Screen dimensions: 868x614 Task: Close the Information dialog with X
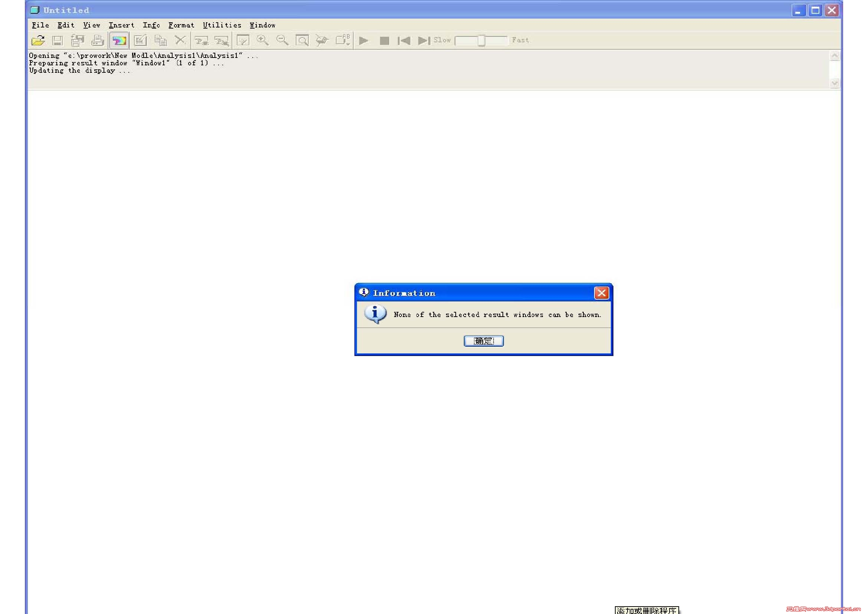[601, 293]
